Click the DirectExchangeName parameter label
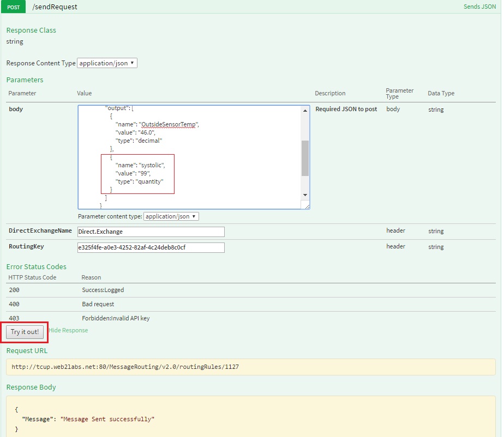504x437 pixels. click(40, 230)
